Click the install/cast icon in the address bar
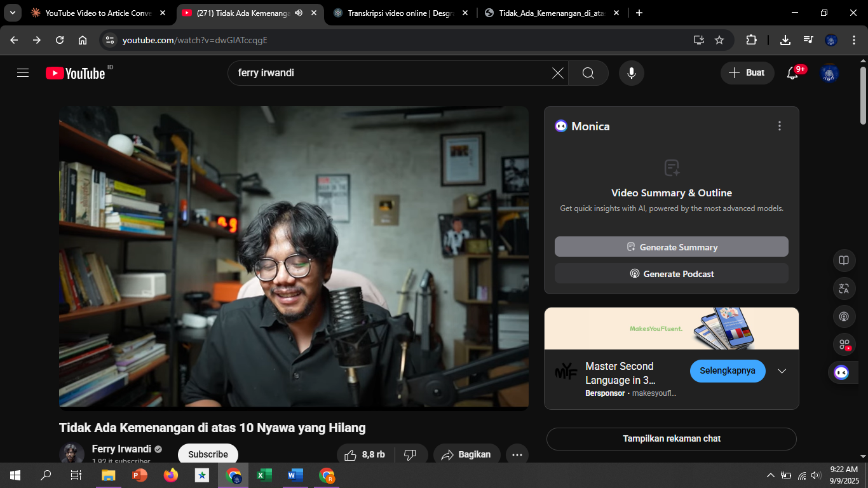This screenshot has height=488, width=868. tap(698, 40)
